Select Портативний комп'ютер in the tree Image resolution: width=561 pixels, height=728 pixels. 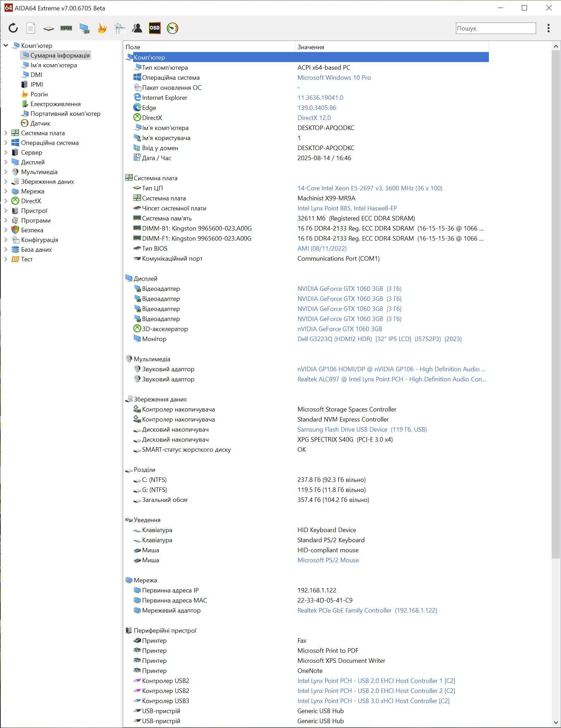66,114
